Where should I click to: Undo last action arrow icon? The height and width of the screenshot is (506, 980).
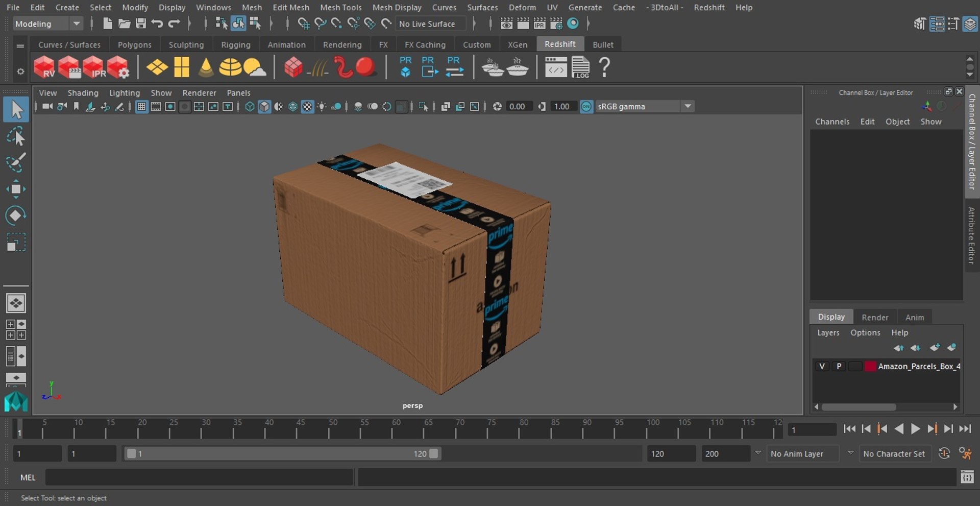coord(157,23)
